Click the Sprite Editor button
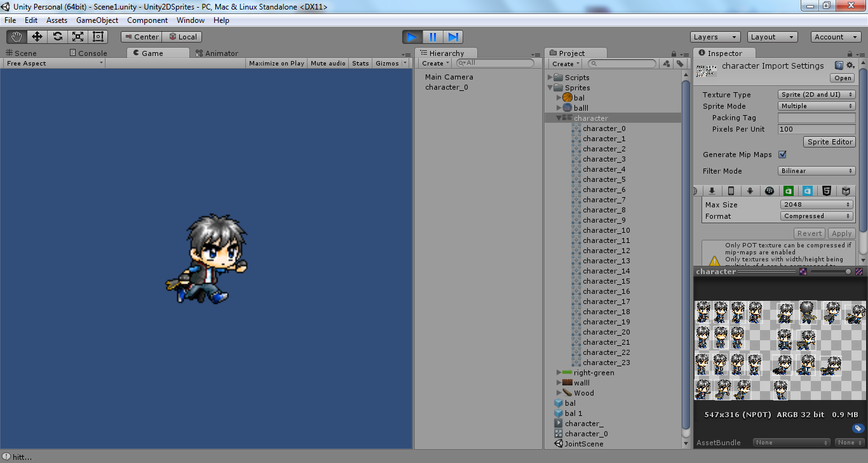The width and height of the screenshot is (868, 463). (830, 142)
